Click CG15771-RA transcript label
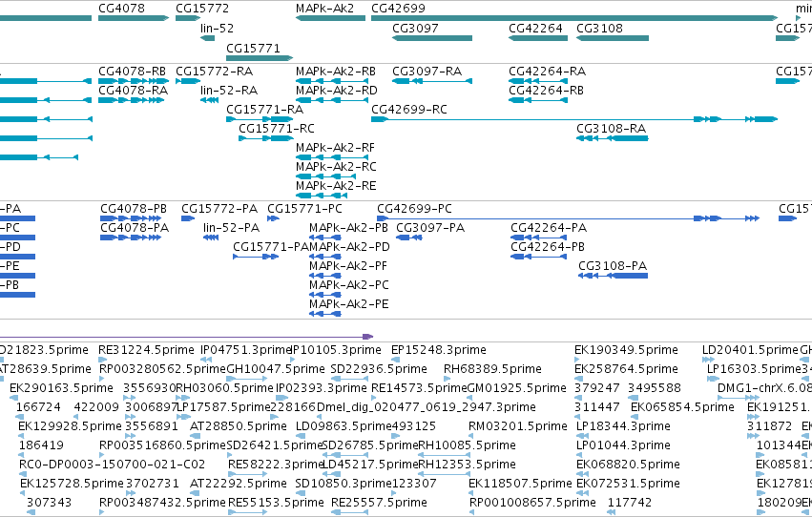The width and height of the screenshot is (812, 517). pos(264,109)
